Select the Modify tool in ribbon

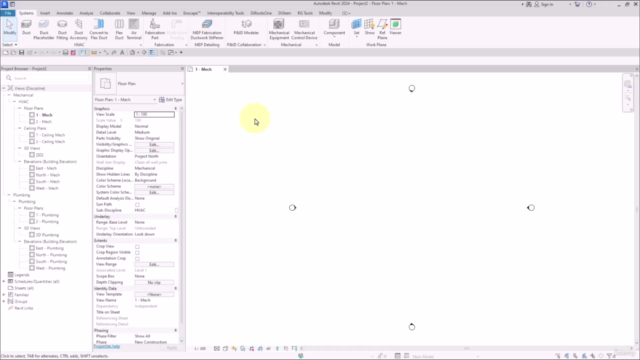(9, 28)
